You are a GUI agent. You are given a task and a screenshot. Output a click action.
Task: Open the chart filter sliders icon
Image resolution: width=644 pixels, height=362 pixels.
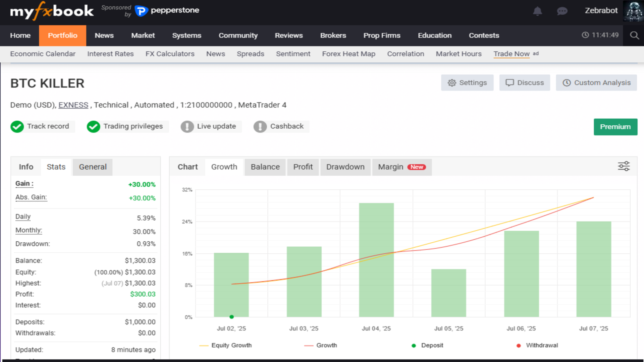(624, 166)
